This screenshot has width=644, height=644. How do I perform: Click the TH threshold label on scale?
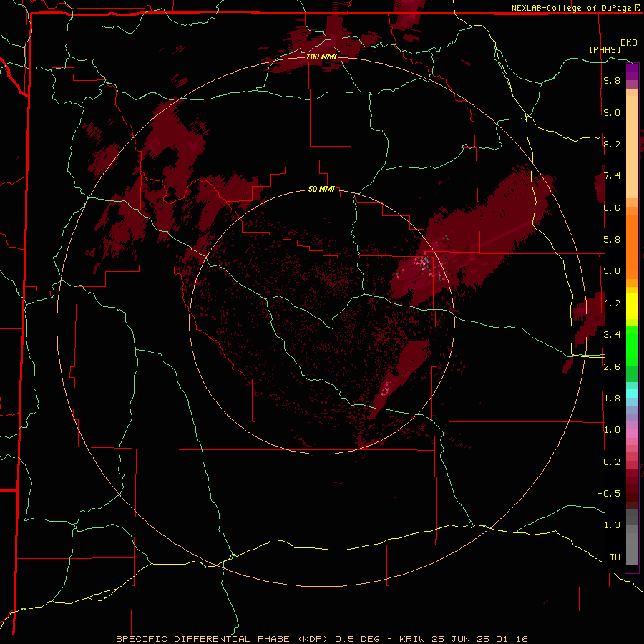pos(615,557)
